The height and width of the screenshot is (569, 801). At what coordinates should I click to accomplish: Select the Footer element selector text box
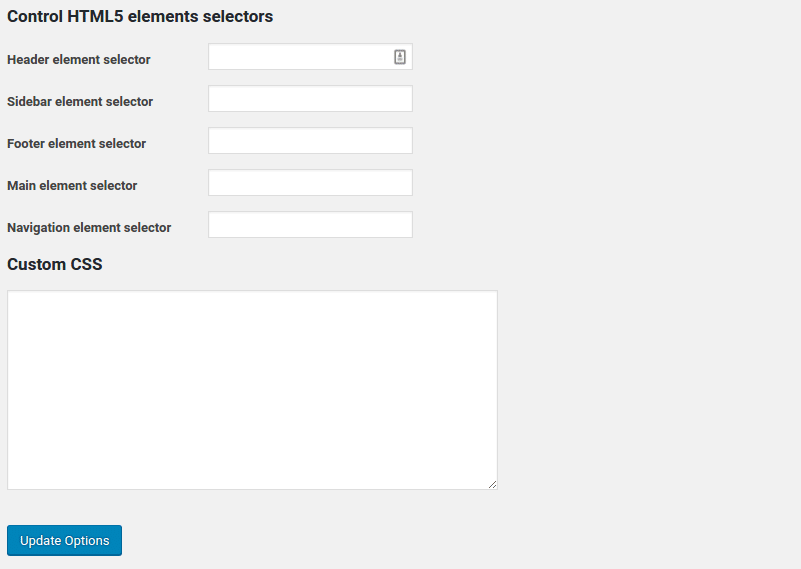310,141
